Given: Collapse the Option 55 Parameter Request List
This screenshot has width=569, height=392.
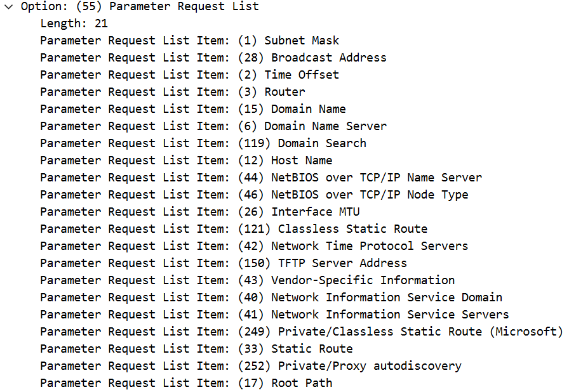Looking at the screenshot, I should (8, 6).
